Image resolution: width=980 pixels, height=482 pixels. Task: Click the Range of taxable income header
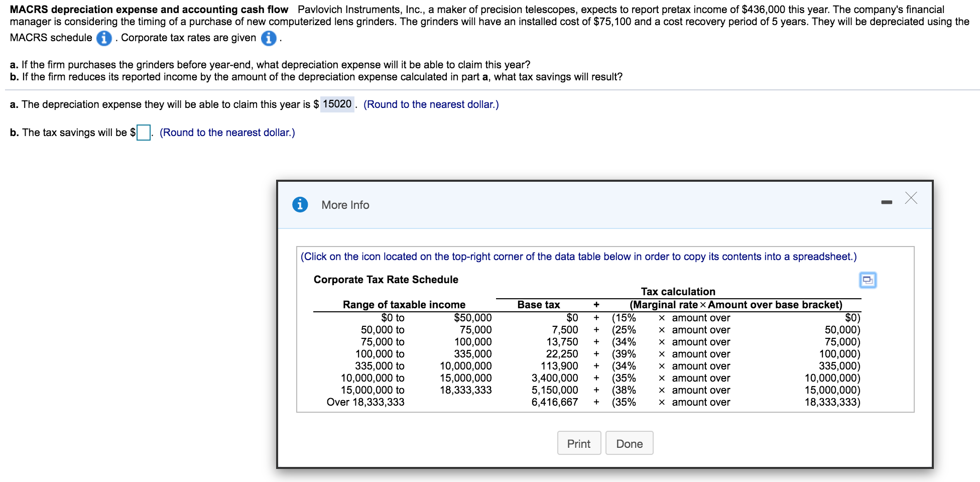[x=404, y=305]
